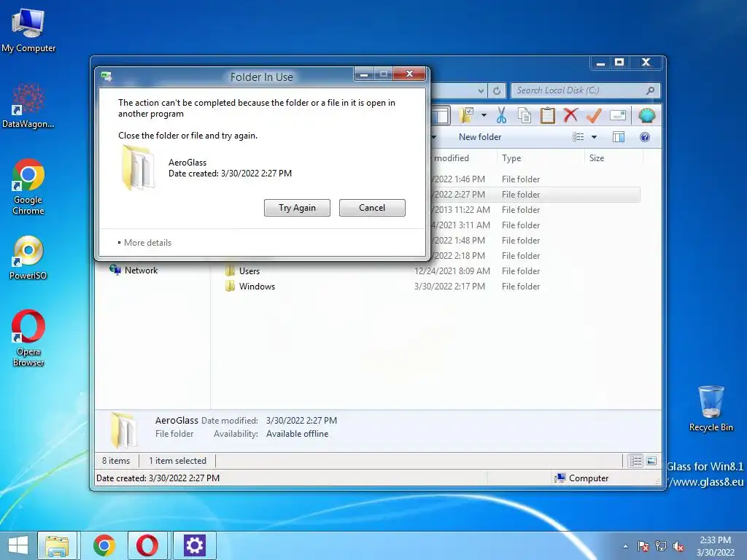Screen dimensions: 747x560
Task: Click the dropdown arrow left of New folder
Action: [x=433, y=137]
